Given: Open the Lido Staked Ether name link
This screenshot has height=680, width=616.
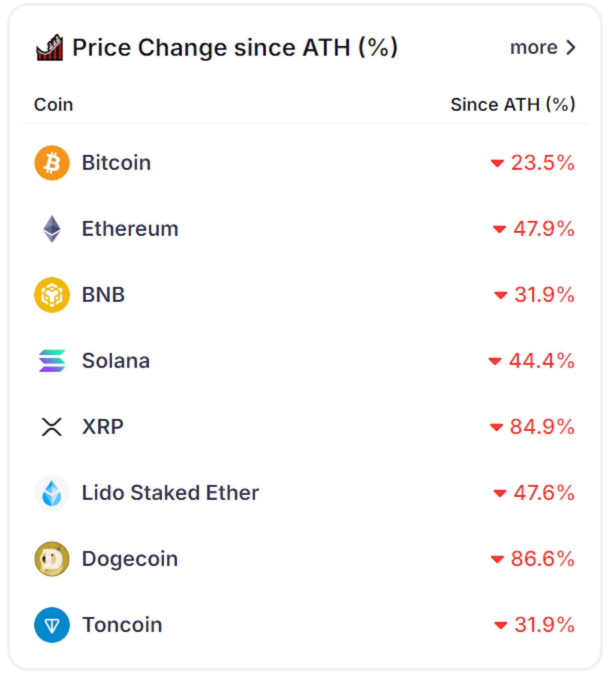Looking at the screenshot, I should [170, 493].
